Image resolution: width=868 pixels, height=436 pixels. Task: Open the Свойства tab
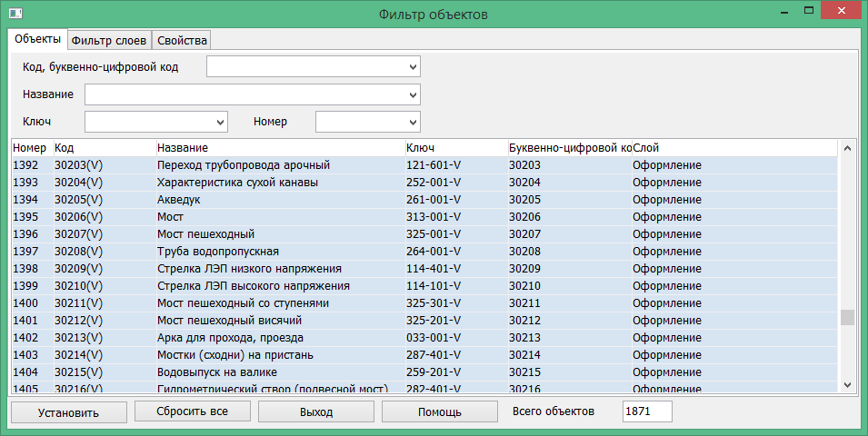[182, 40]
